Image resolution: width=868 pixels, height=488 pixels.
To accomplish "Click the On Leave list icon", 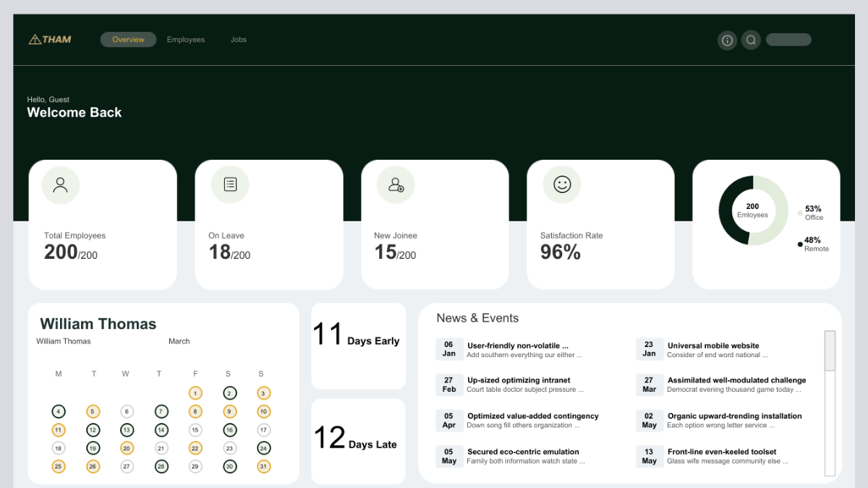I will (230, 184).
